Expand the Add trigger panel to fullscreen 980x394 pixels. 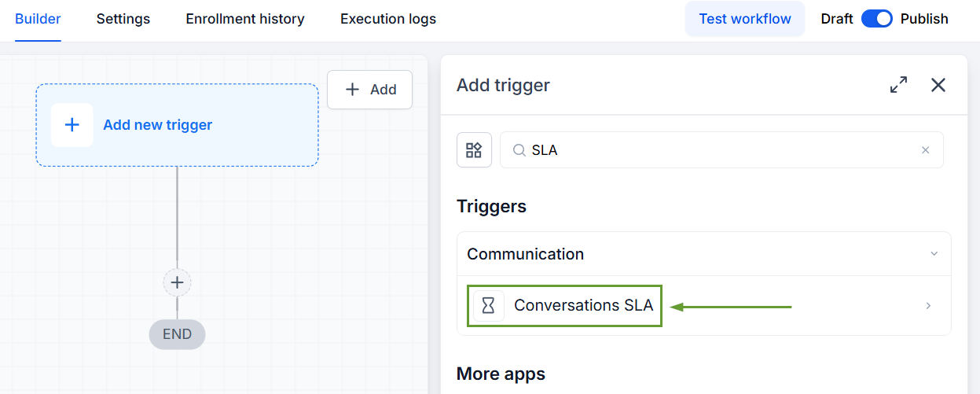click(898, 85)
